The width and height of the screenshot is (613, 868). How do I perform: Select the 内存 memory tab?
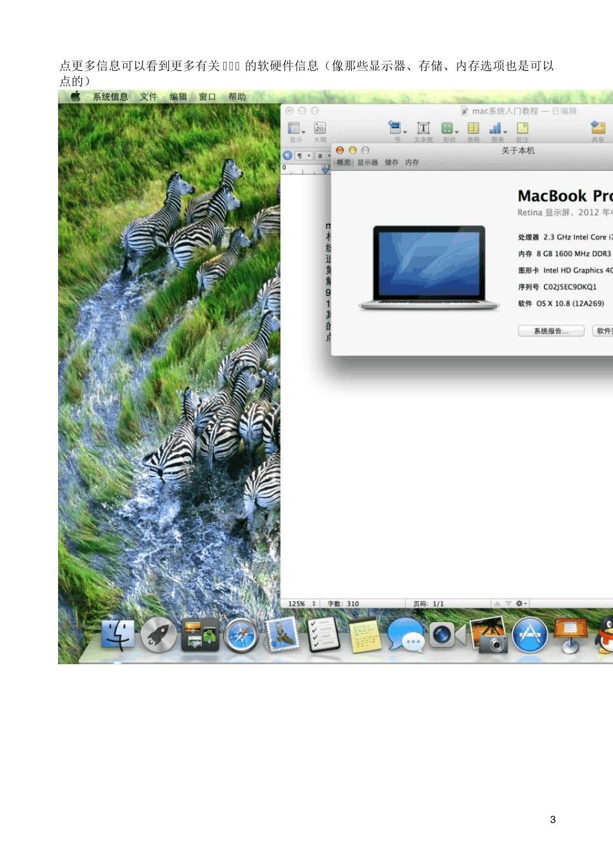coord(412,163)
